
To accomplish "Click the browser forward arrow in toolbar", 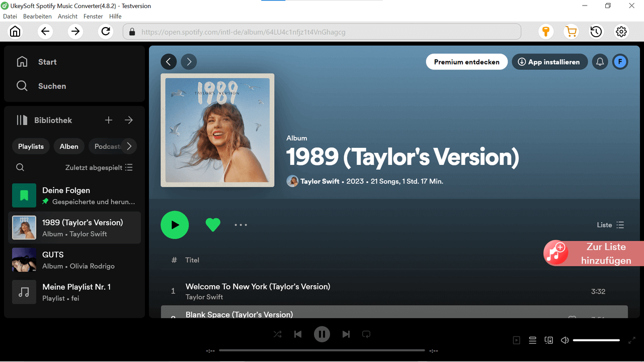I will pyautogui.click(x=75, y=32).
